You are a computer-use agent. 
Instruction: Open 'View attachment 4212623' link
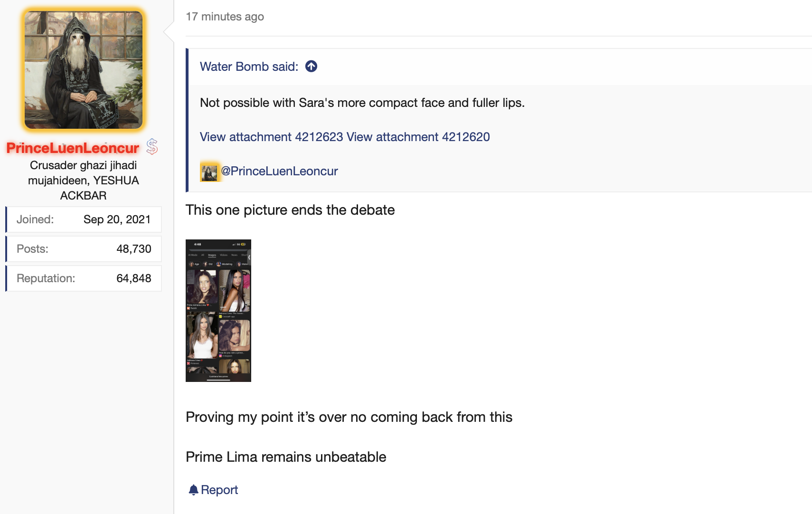click(271, 137)
